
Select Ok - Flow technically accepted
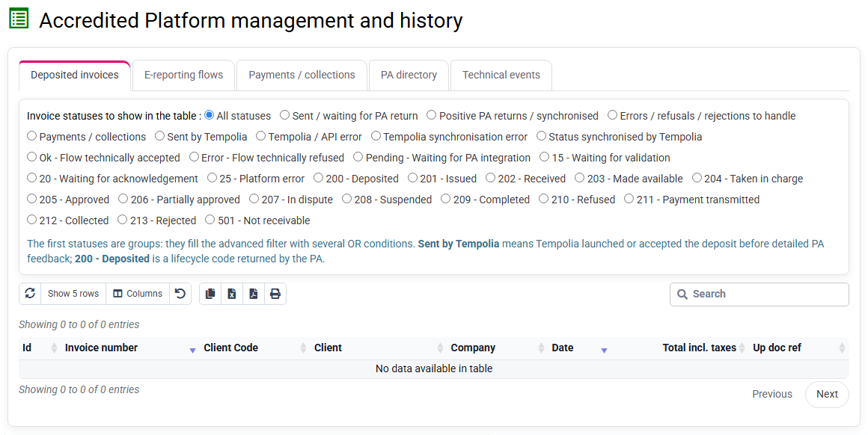(31, 157)
